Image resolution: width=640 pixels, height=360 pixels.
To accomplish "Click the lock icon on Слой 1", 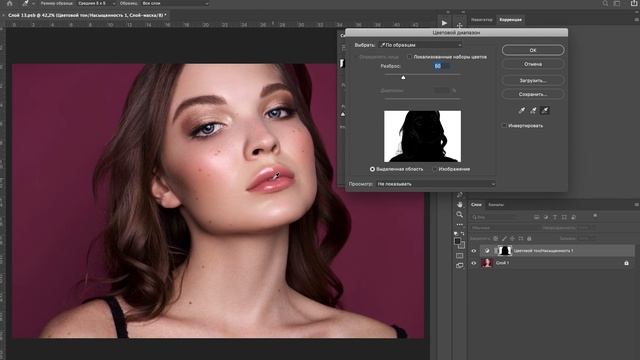I will point(627,263).
